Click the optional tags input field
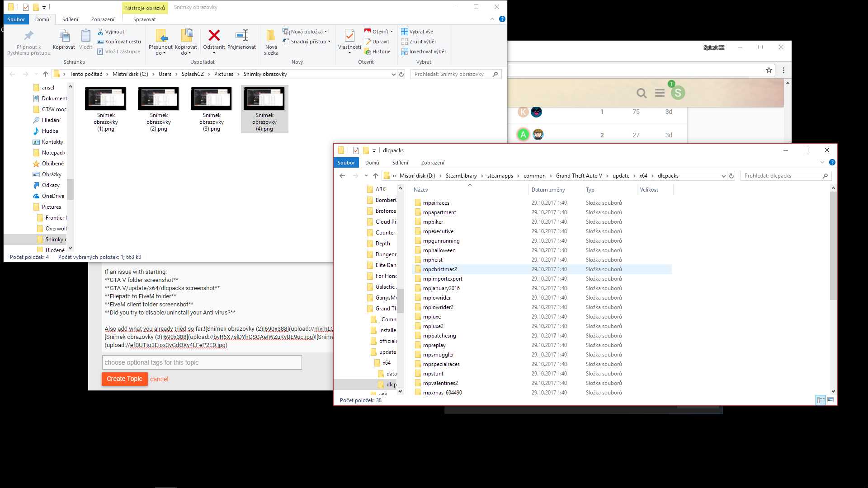 tap(202, 362)
